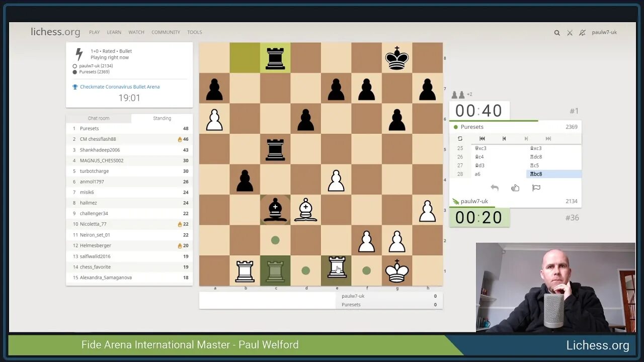Select the move Rdc8 in the move list

[x=554, y=157]
